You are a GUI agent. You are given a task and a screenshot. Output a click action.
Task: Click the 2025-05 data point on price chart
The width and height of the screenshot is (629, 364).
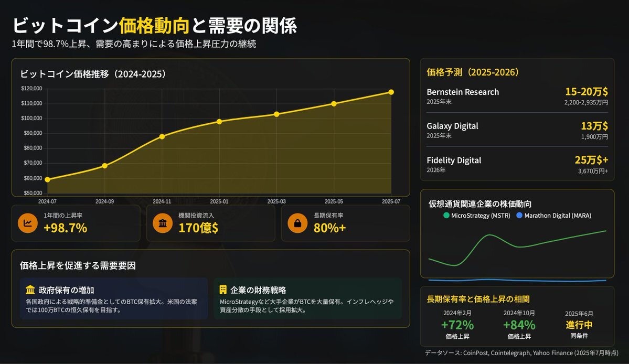click(334, 104)
